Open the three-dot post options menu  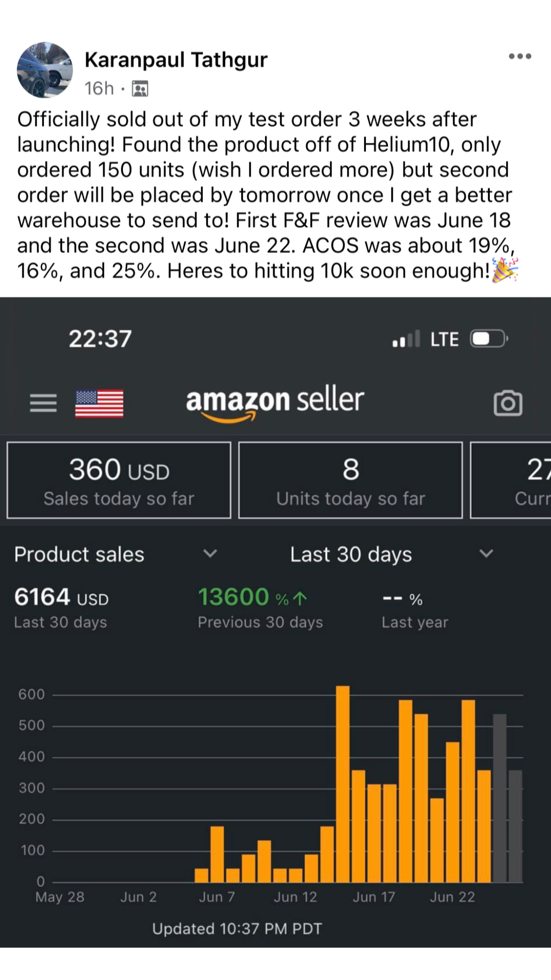pyautogui.click(x=520, y=56)
